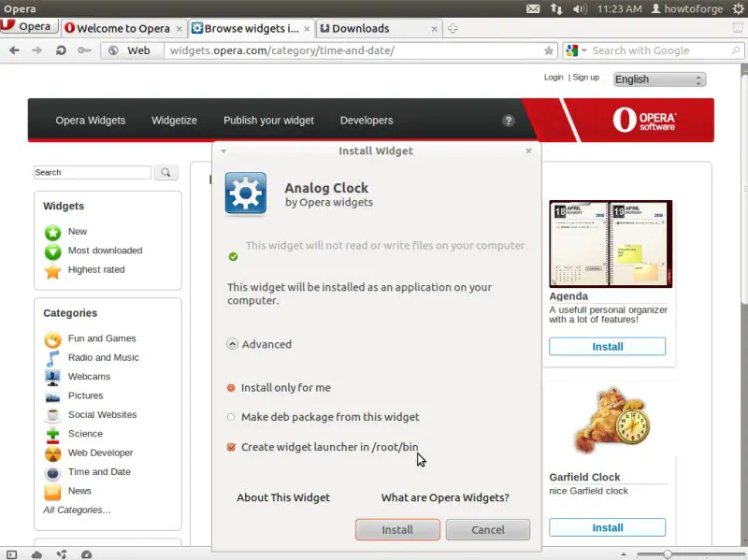Collapse the Advanced section
The height and width of the screenshot is (560, 748).
259,344
